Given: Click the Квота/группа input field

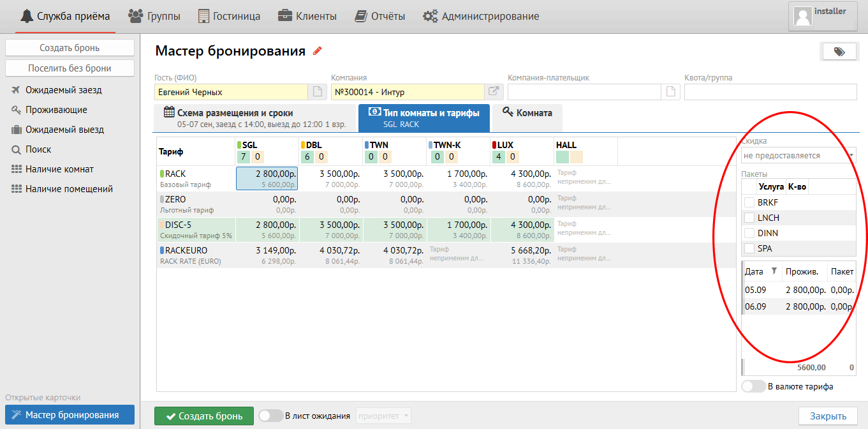Looking at the screenshot, I should click(x=769, y=92).
